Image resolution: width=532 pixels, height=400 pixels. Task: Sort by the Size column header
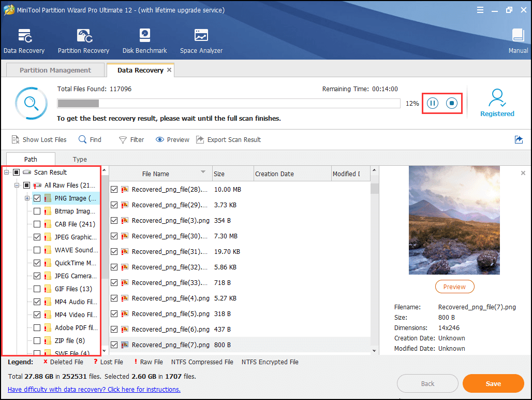(x=233, y=174)
